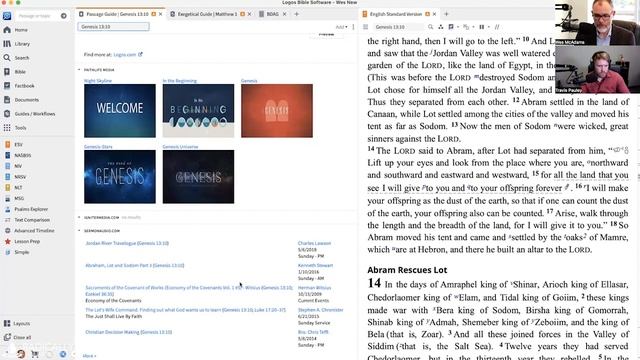This screenshot has height=360, width=640.
Task: Open the orange Genesis media thumbnail
Action: pos(277,111)
